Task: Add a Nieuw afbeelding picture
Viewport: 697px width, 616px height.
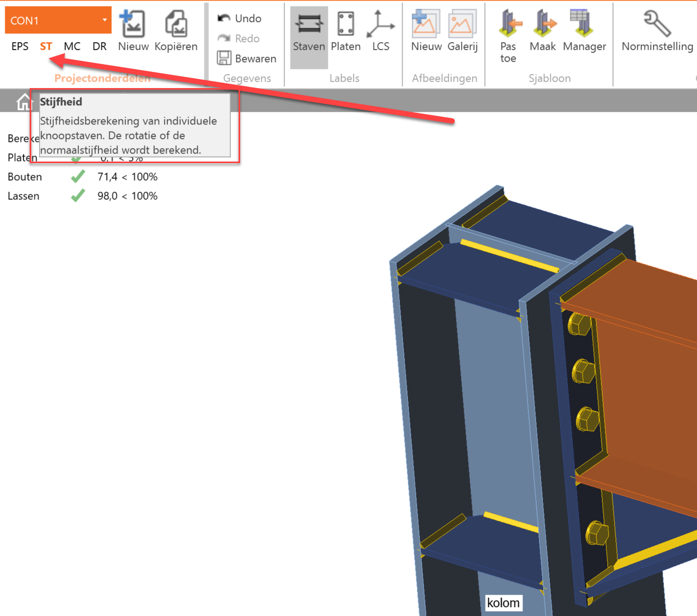Action: coord(426,32)
